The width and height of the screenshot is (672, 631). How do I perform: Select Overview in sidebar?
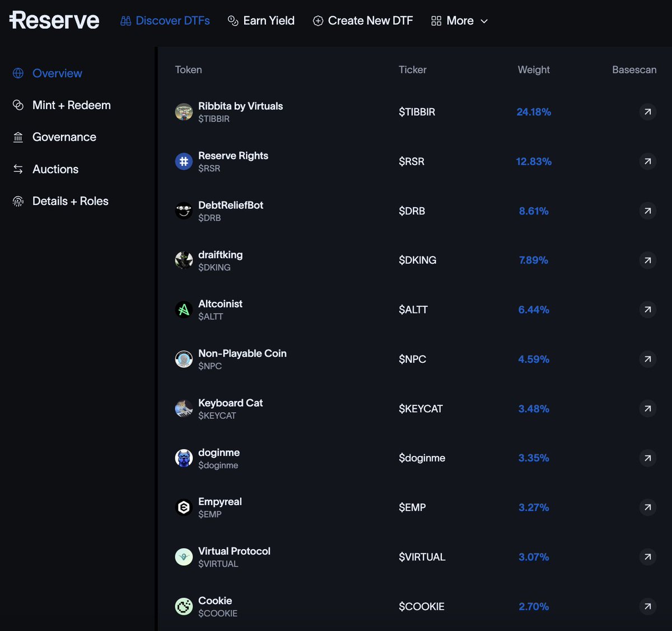point(48,73)
